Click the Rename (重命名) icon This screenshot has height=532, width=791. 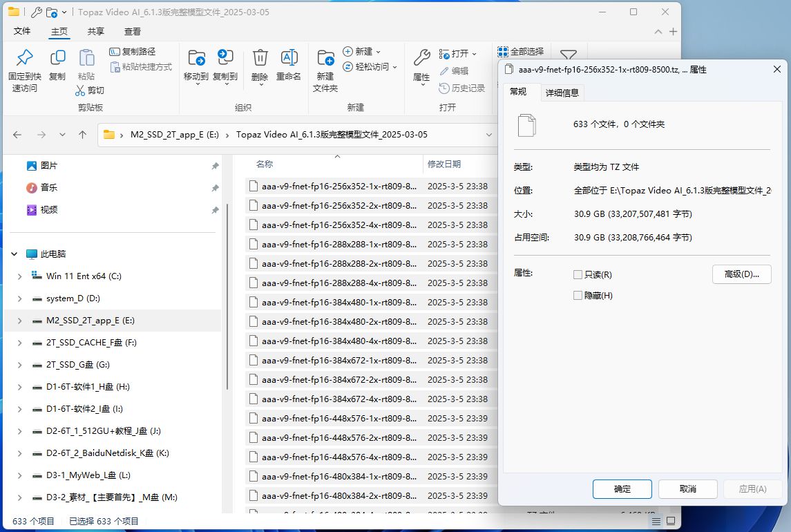tap(289, 57)
